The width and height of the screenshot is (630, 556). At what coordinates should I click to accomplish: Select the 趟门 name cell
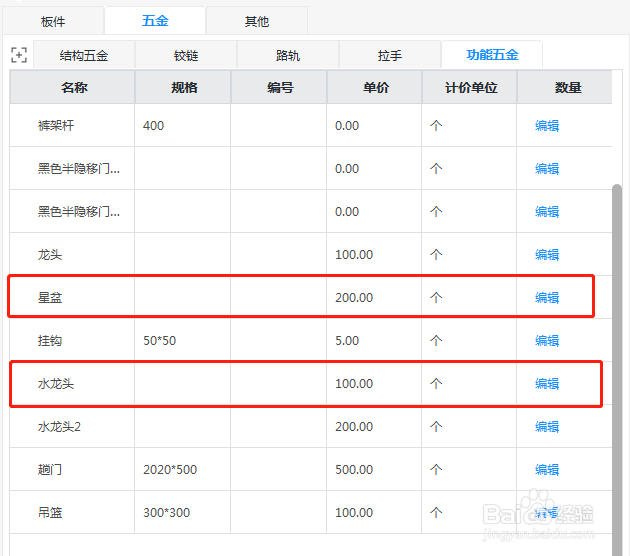click(x=72, y=469)
